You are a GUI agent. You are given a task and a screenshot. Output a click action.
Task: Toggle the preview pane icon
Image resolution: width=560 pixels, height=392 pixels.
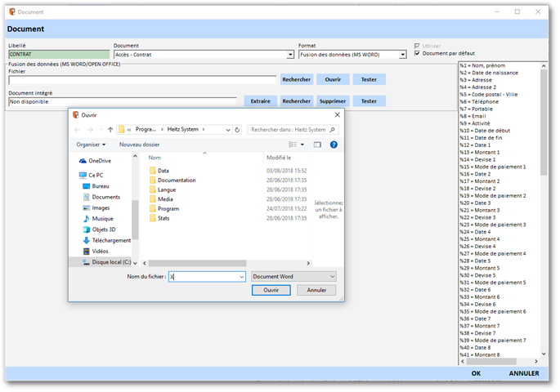(x=317, y=145)
